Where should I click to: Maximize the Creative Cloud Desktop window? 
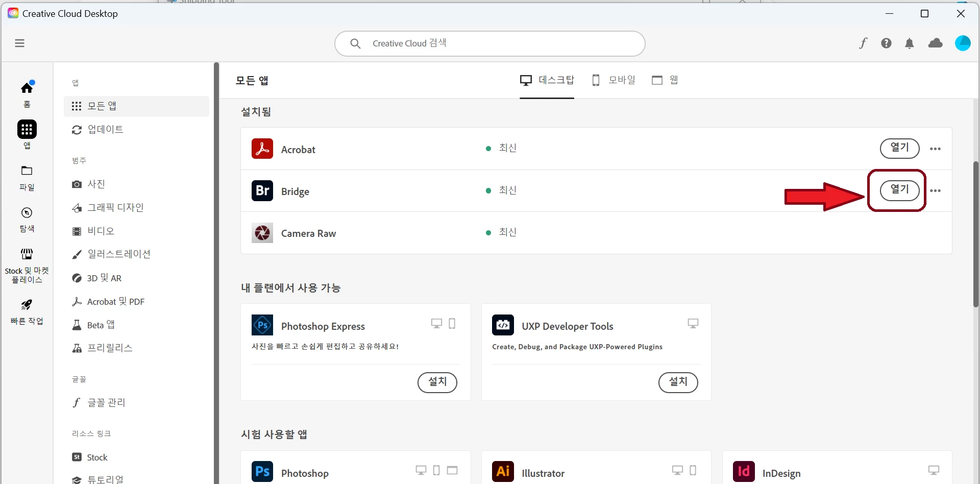[x=924, y=14]
